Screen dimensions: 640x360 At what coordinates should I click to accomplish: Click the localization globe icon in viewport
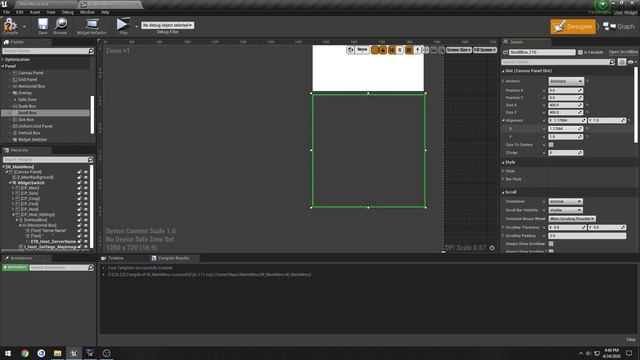click(350, 50)
